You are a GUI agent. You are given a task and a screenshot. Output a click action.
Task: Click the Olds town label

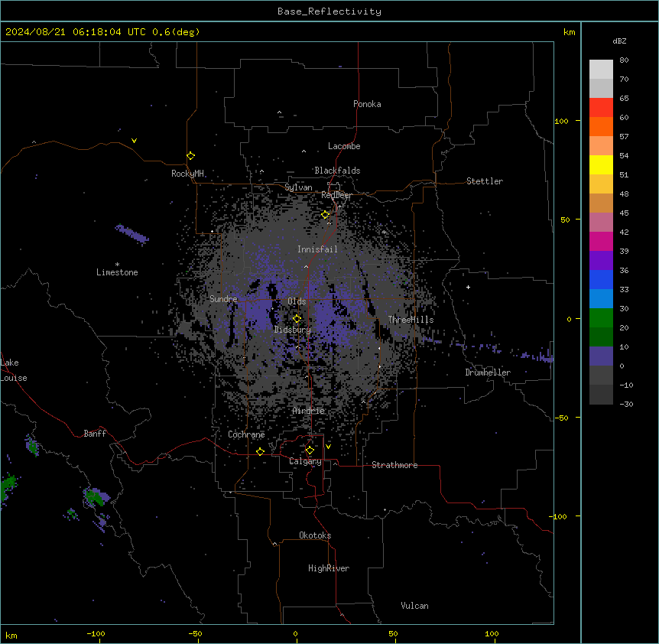[x=297, y=301]
